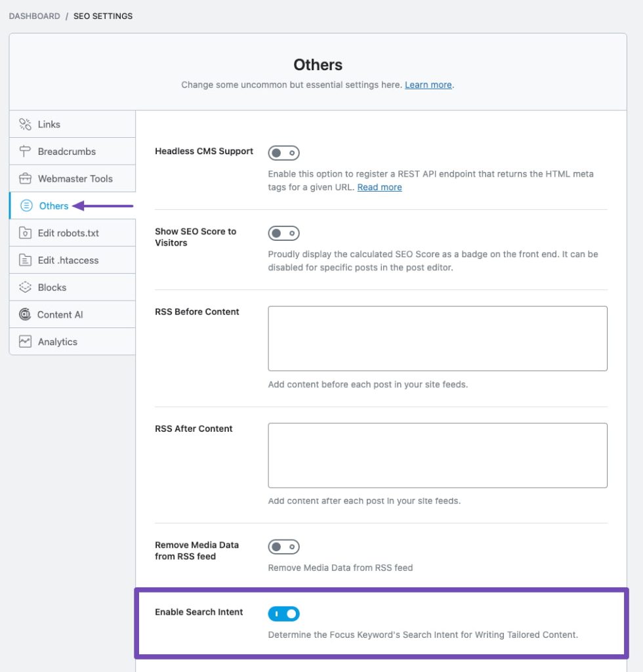
Task: Click the Breadcrumbs signpost icon
Action: point(25,152)
